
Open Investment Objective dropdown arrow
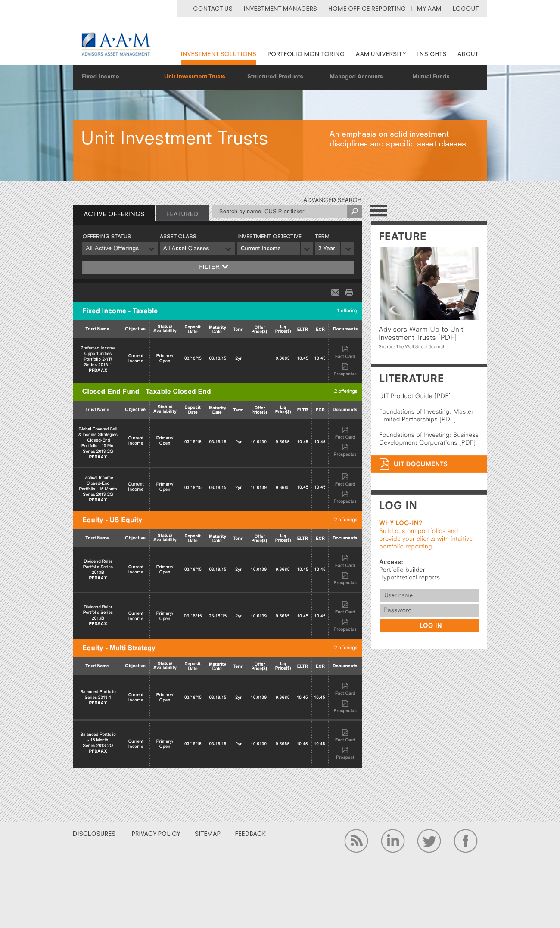click(x=306, y=248)
